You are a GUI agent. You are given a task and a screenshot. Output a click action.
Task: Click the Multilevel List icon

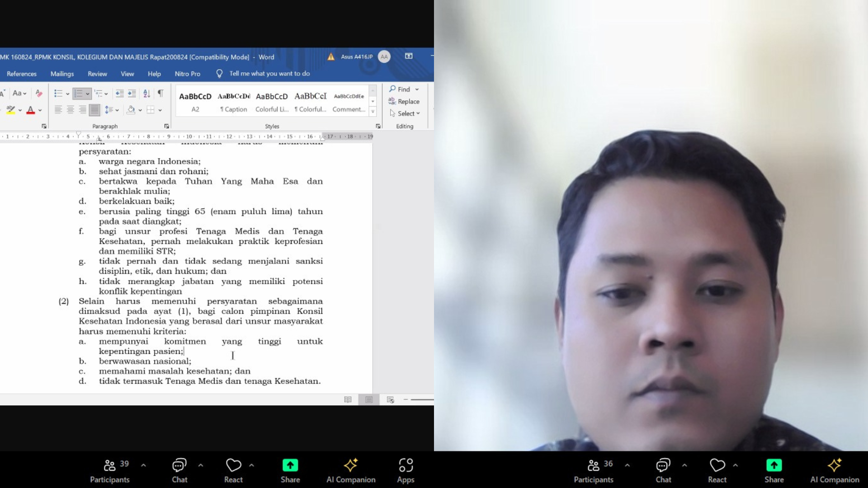pyautogui.click(x=98, y=94)
